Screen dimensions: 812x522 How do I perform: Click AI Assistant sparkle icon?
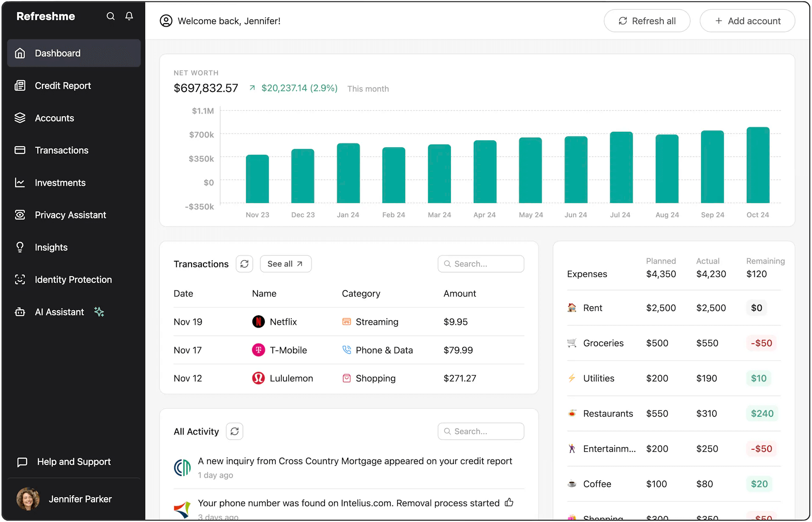click(x=99, y=312)
